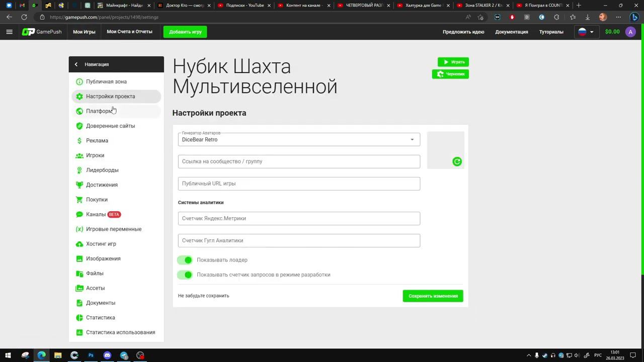The width and height of the screenshot is (644, 362).
Task: Click the shopping cart icon for Покупки
Action: click(79, 200)
